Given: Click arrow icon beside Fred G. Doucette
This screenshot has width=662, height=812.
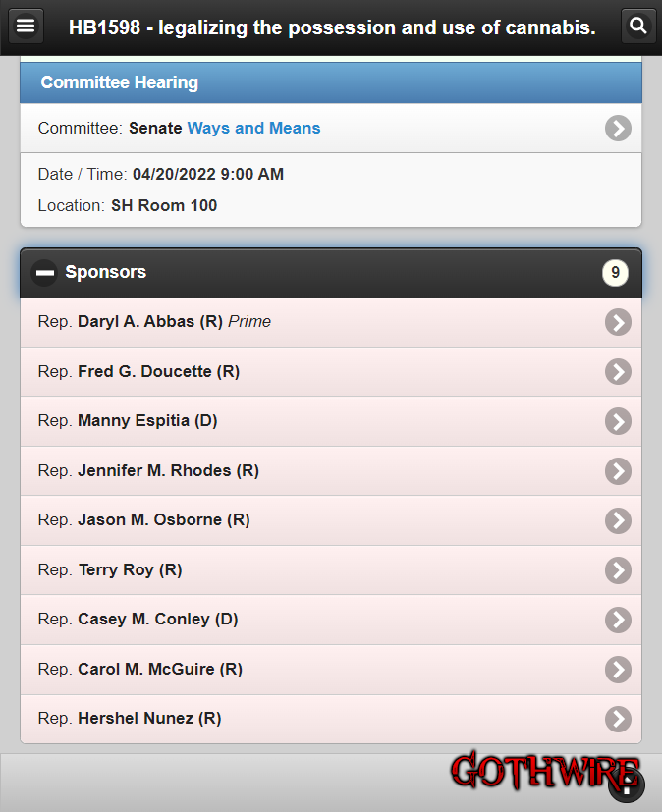Looking at the screenshot, I should click(x=618, y=372).
